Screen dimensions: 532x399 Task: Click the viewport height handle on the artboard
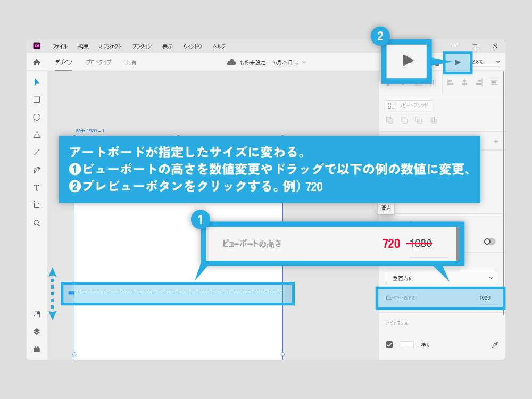click(71, 293)
